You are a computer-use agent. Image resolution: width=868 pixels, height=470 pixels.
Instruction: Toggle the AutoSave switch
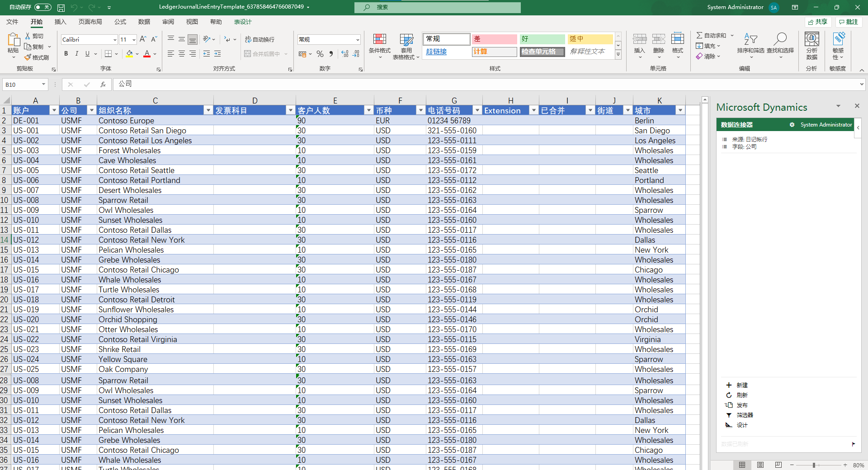pyautogui.click(x=43, y=7)
